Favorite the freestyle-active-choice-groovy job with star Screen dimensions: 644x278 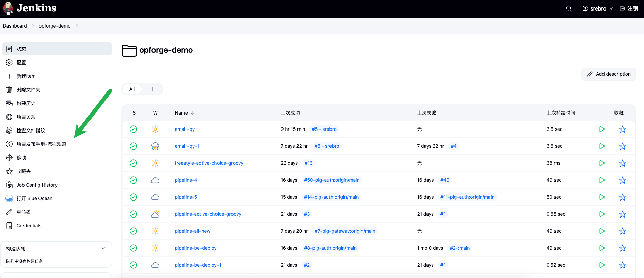[622, 163]
